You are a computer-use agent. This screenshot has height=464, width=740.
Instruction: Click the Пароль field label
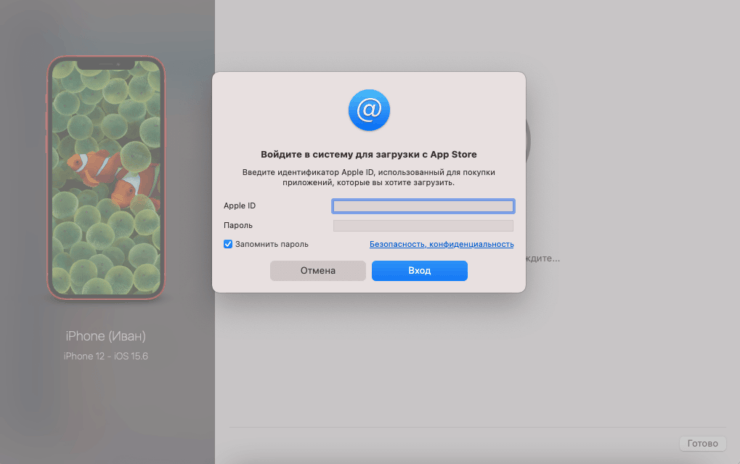tap(238, 226)
